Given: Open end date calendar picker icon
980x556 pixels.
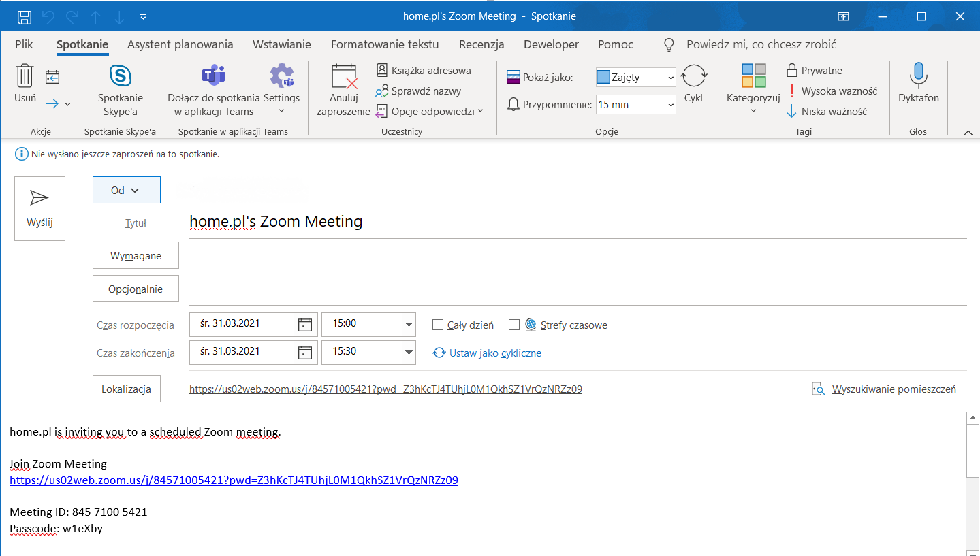Looking at the screenshot, I should coord(305,352).
